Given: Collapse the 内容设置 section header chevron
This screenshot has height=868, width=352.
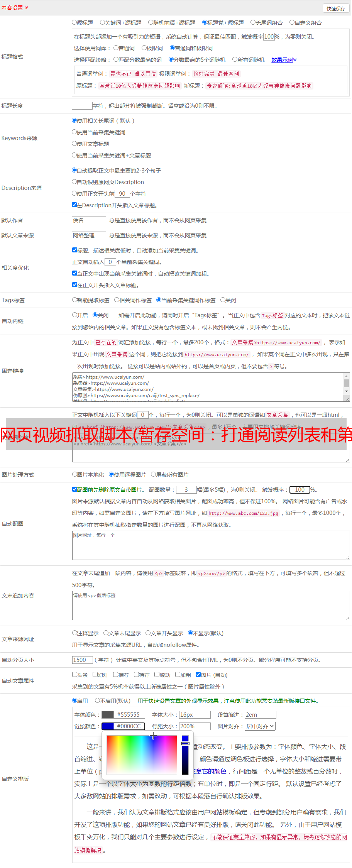Looking at the screenshot, I should (x=26, y=8).
